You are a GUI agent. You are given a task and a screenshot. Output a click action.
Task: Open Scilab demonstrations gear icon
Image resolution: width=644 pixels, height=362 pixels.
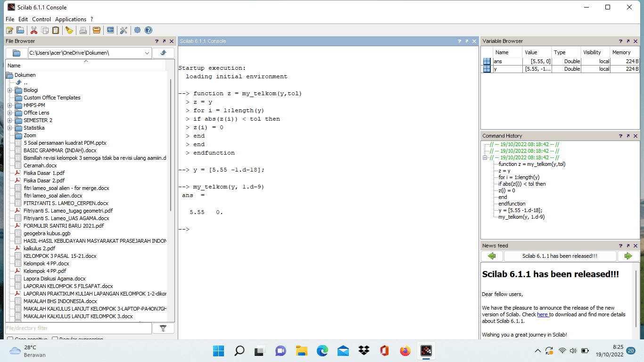pos(137,30)
